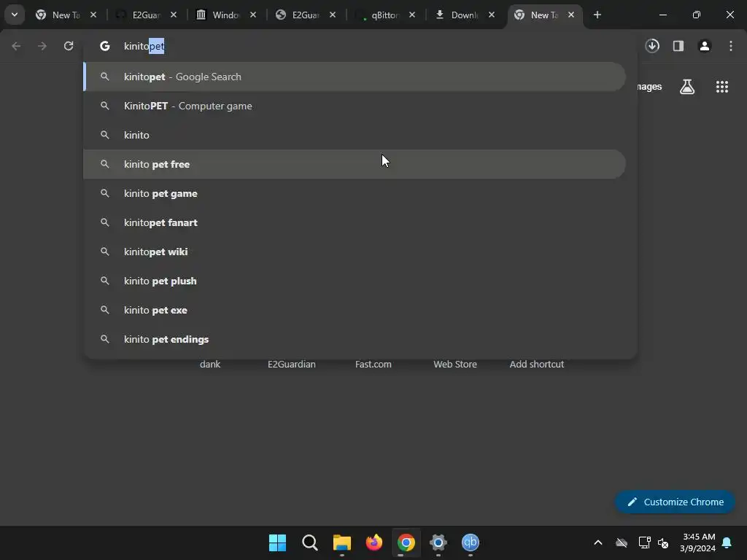Image resolution: width=747 pixels, height=560 pixels.
Task: Open the Web Store shortcut
Action: 455,365
